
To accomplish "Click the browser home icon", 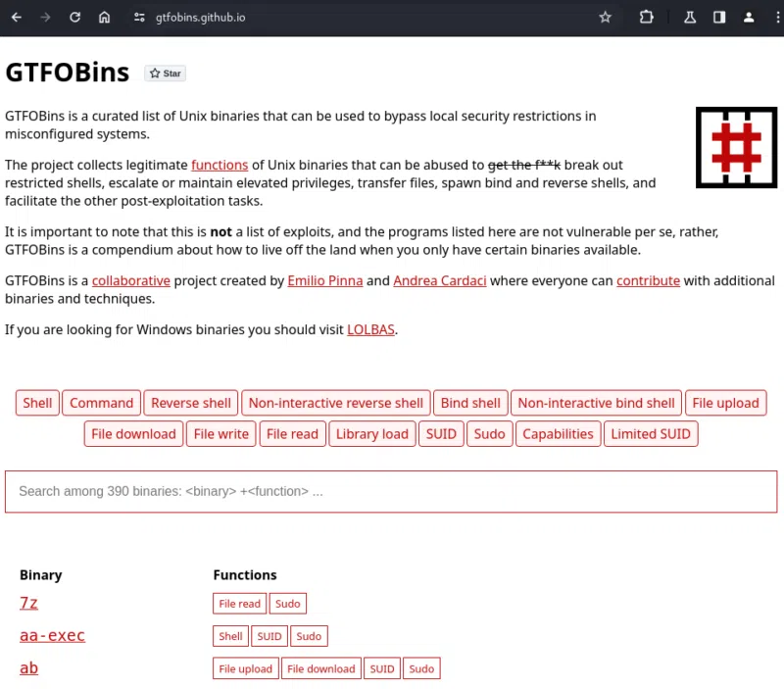I will (x=104, y=17).
